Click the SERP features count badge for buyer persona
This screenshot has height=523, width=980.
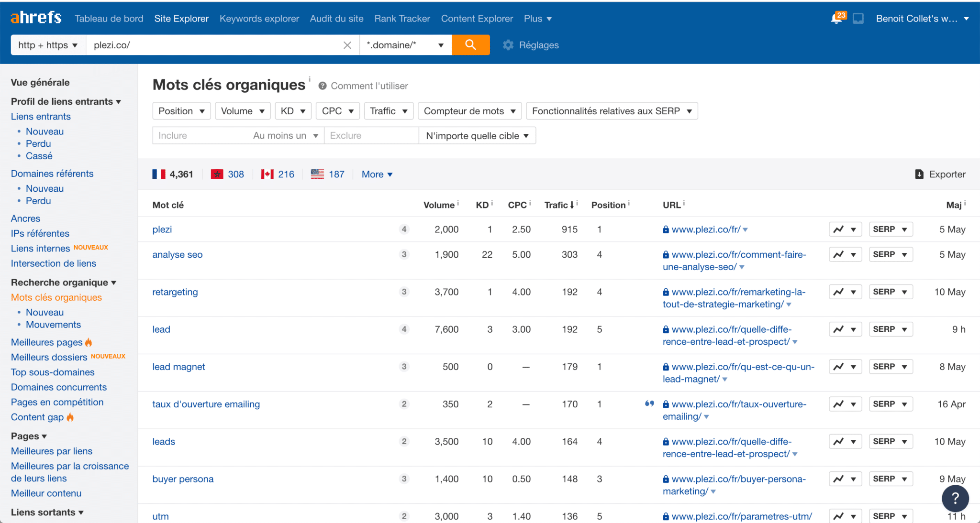[x=404, y=479]
